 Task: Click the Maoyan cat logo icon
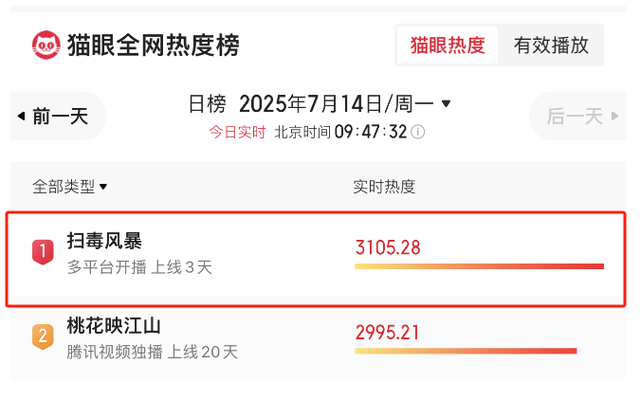(x=46, y=45)
